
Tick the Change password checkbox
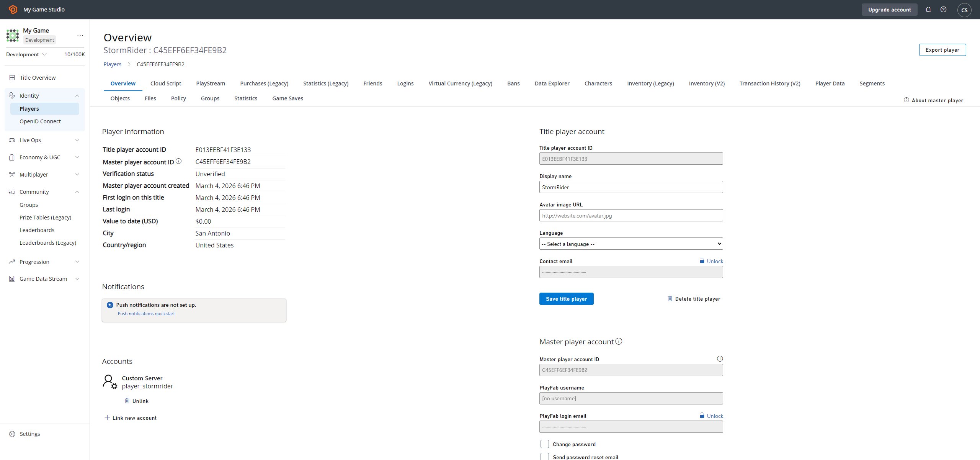[x=545, y=444]
